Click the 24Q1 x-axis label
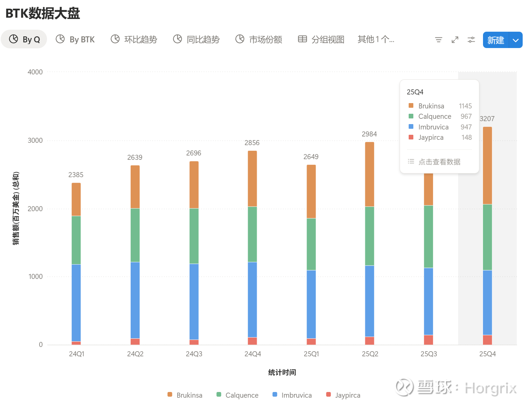The width and height of the screenshot is (532, 404). point(77,354)
